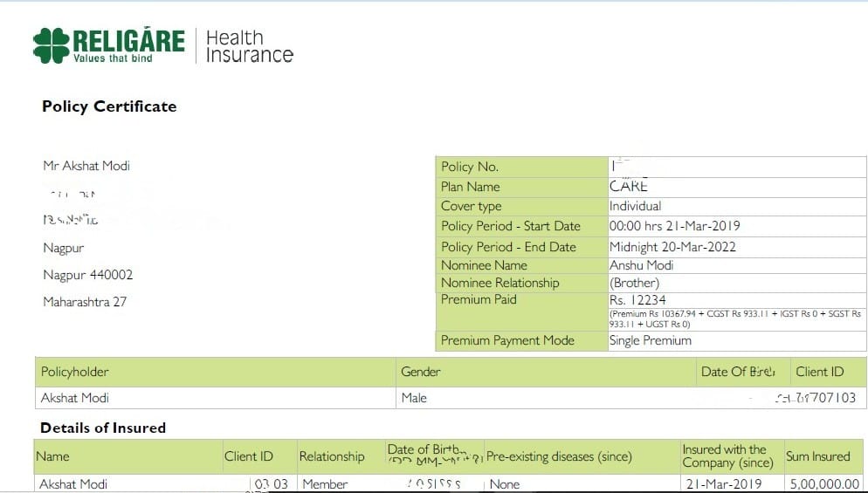Click 'Client ID' header in Policyholder table
Viewport: 868px width, 493px height.
[820, 372]
